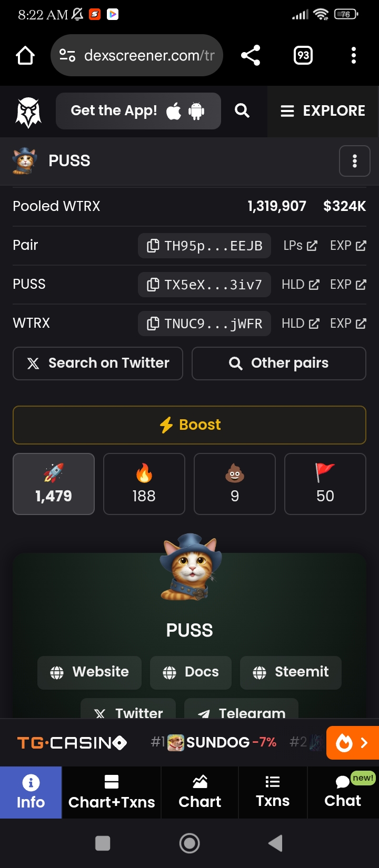Open search with the magnifier icon
The width and height of the screenshot is (379, 868).
tap(242, 110)
